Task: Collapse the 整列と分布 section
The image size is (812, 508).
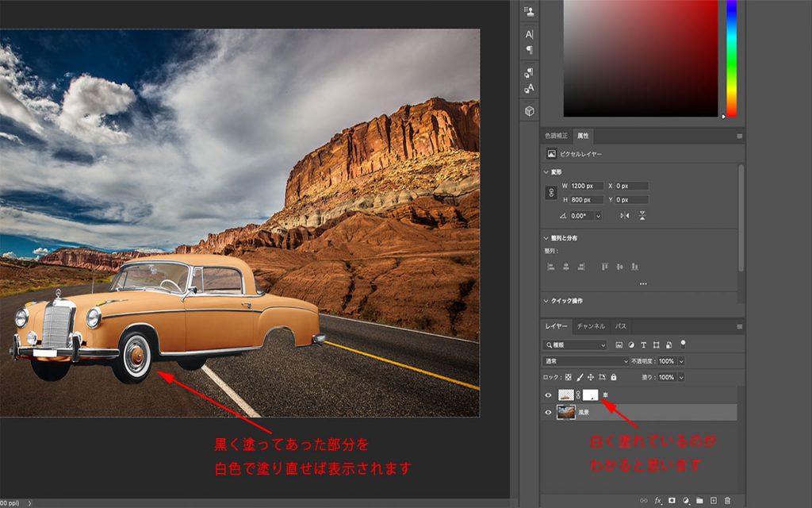Action: click(x=546, y=238)
